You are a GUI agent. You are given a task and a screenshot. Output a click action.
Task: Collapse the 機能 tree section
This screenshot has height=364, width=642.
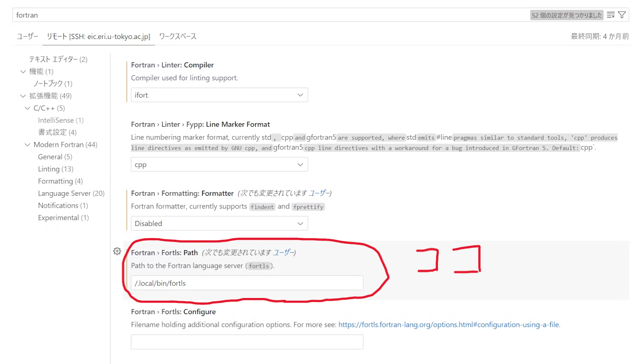click(x=23, y=72)
